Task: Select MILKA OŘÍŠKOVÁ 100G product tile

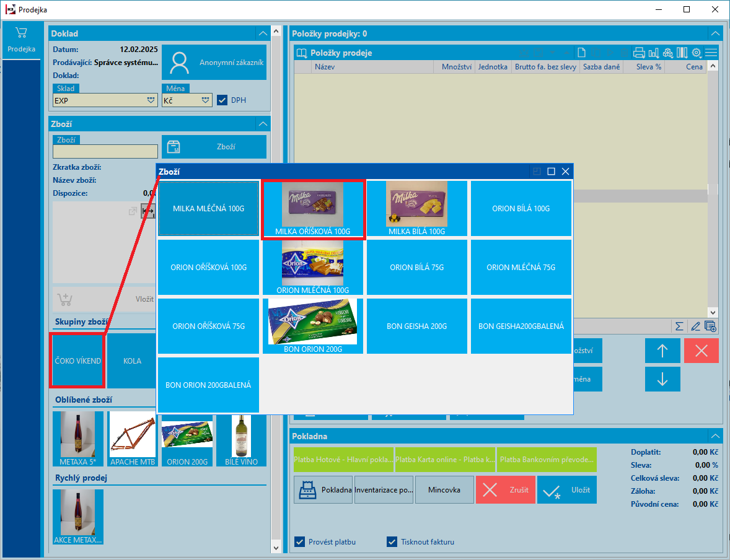Action: click(313, 209)
